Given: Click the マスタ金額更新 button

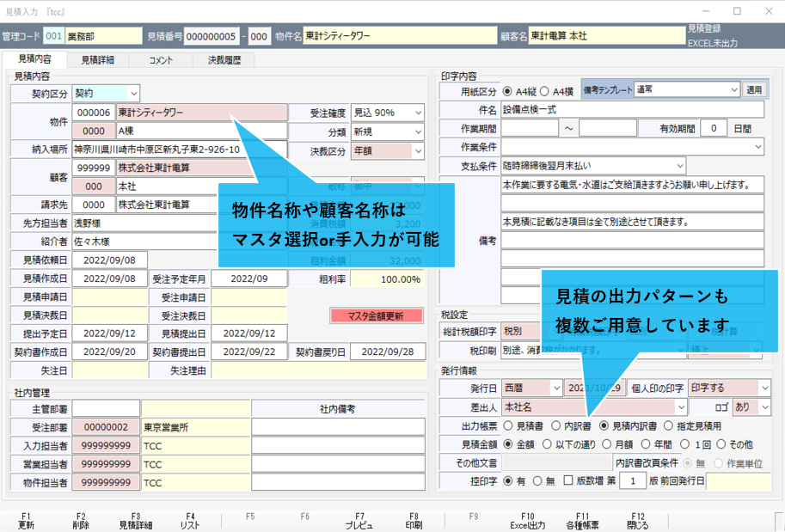Looking at the screenshot, I should [x=376, y=316].
